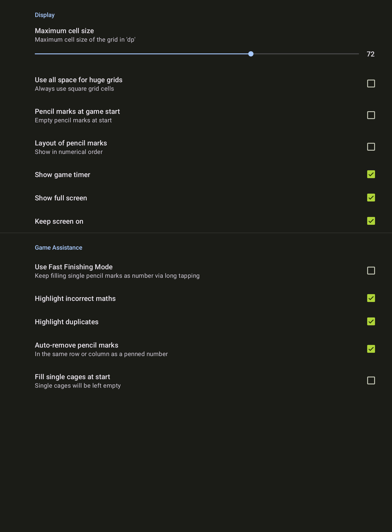392x532 pixels.
Task: Disable Highlight duplicates checkbox
Action: [x=371, y=321]
